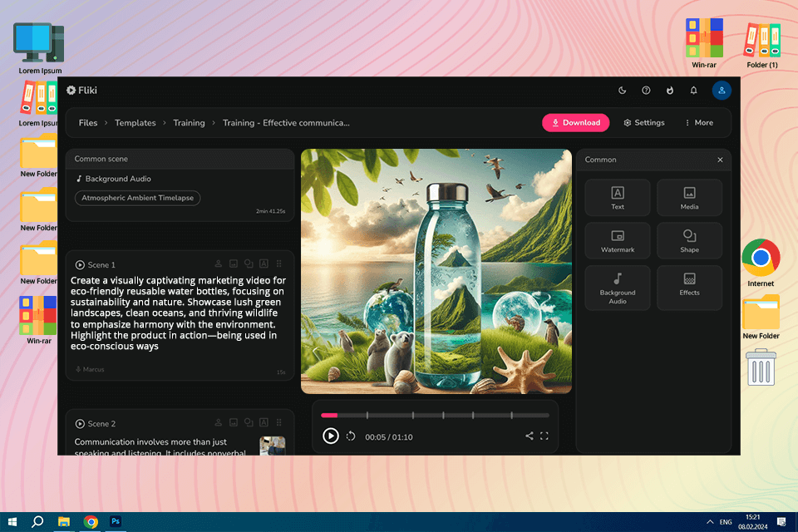This screenshot has width=798, height=532.
Task: Open the Recycle Bin on desktop
Action: 761,367
